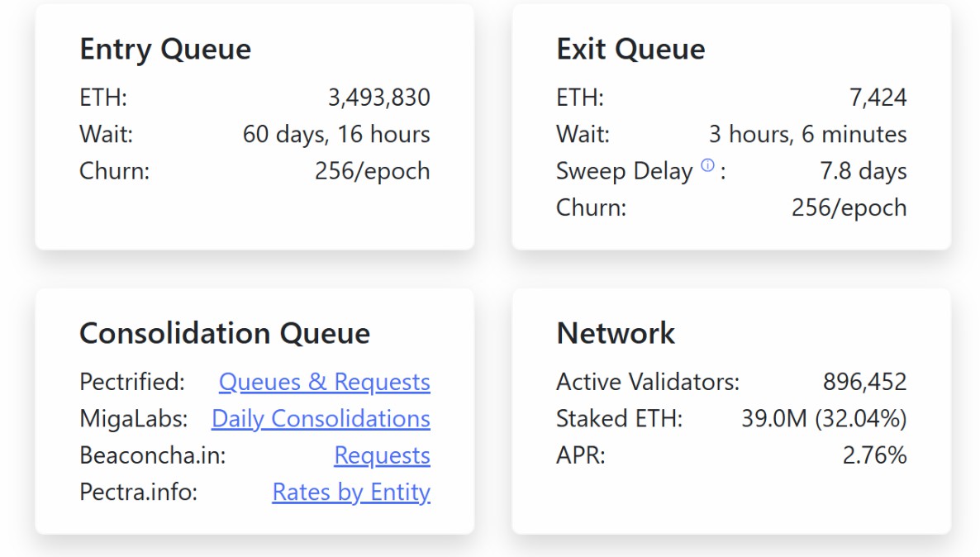This screenshot has width=980, height=557.
Task: Click the Active Validators count 896,452
Action: pyautogui.click(x=865, y=381)
